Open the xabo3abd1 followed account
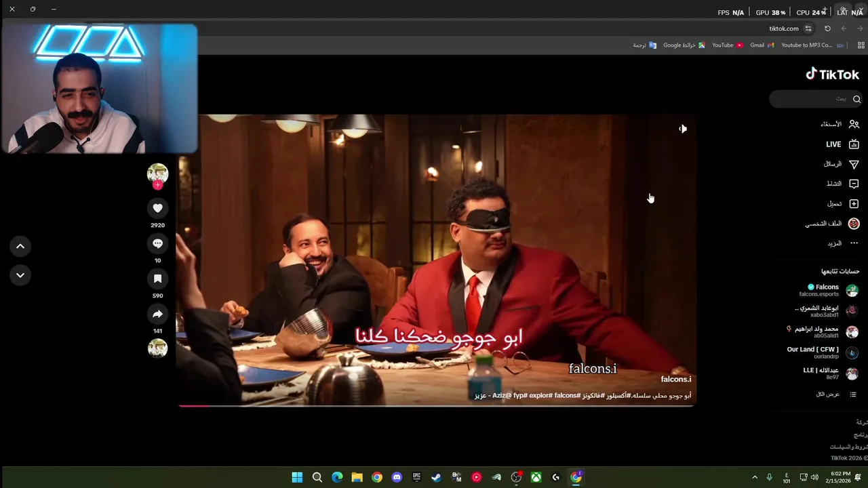868x488 pixels. point(827,311)
